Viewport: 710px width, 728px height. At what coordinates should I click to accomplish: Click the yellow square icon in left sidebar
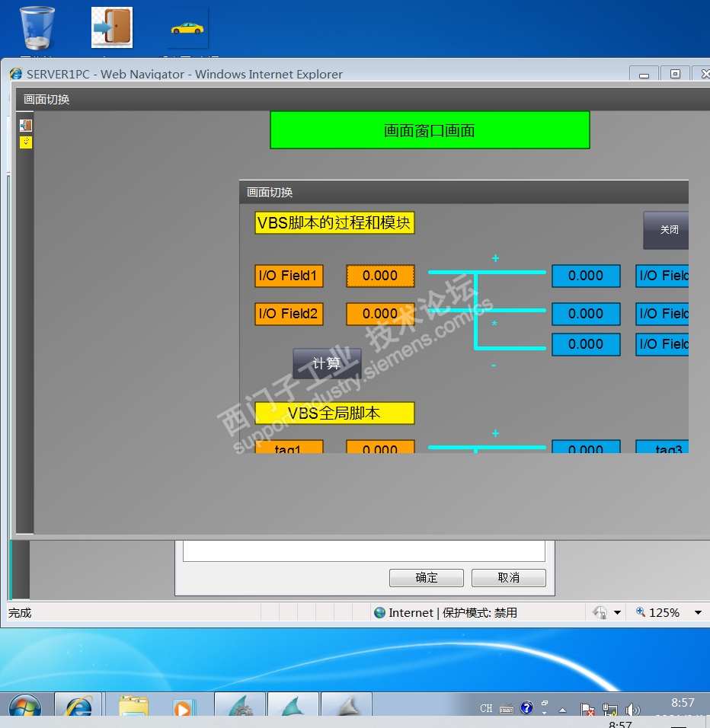coord(26,142)
